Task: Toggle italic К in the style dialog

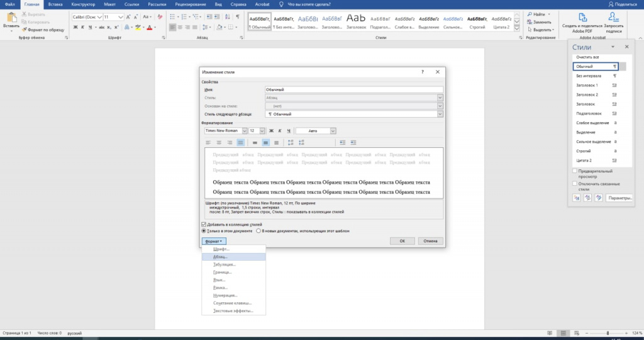Action: tap(280, 131)
